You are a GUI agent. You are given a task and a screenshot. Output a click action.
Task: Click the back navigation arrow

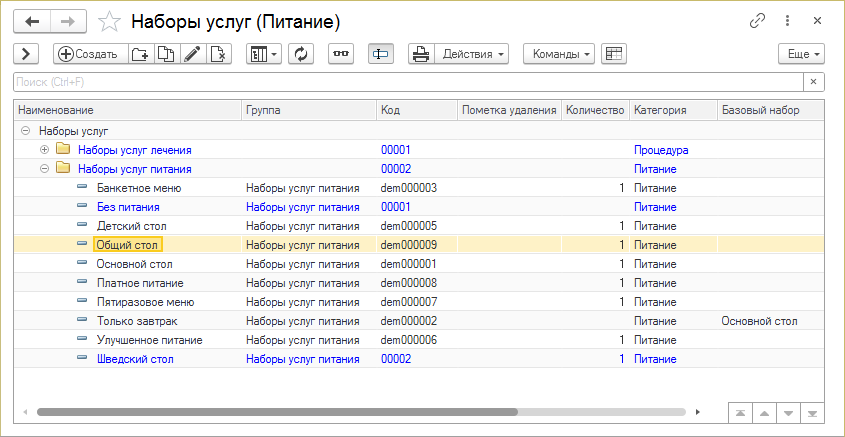[x=33, y=21]
